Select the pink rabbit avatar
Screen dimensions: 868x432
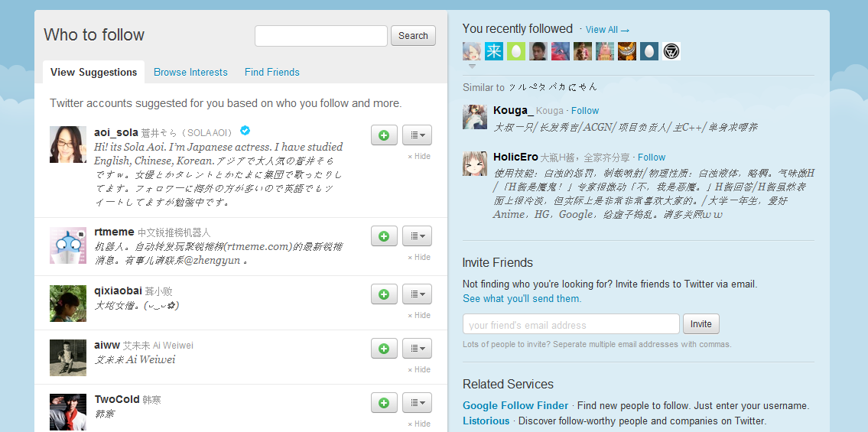point(604,51)
